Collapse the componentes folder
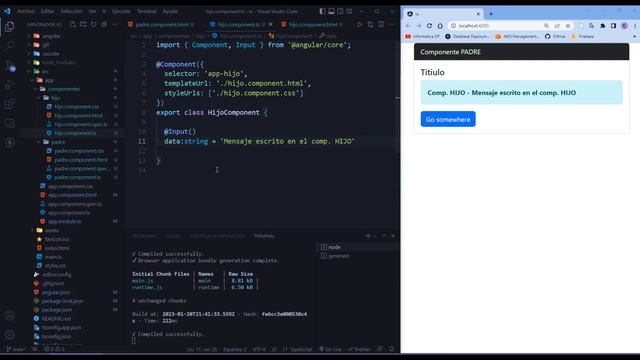This screenshot has width=640, height=360. pos(63,89)
